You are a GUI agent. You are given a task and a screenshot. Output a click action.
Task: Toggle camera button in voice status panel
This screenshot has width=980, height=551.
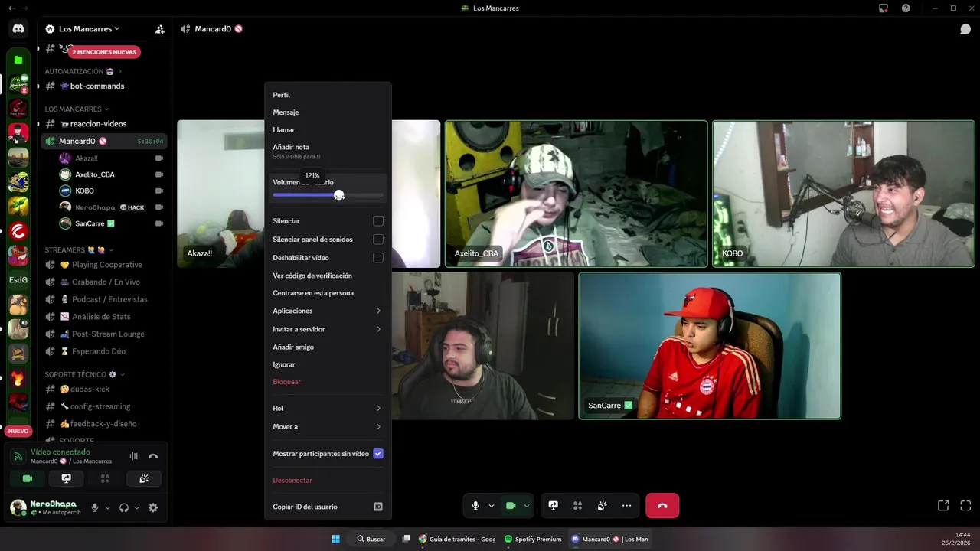28,478
